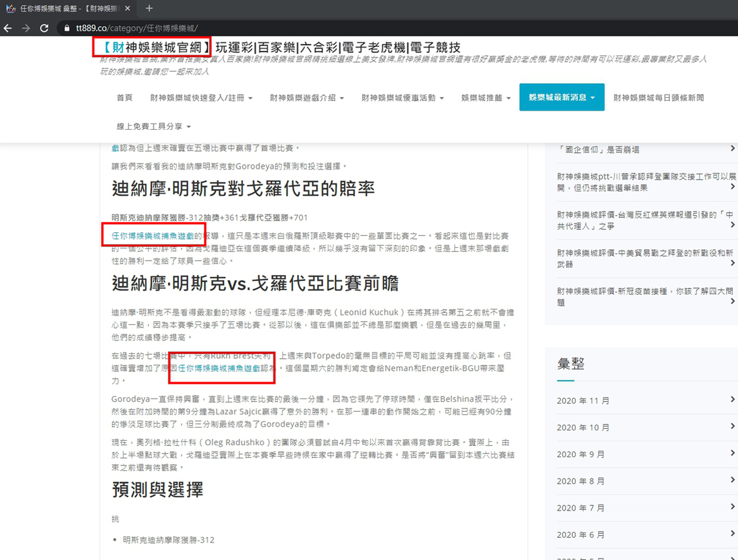Click the chevron beside 「國企信仰」是否崩塌 item
The height and width of the screenshot is (560, 738).
pos(733,149)
